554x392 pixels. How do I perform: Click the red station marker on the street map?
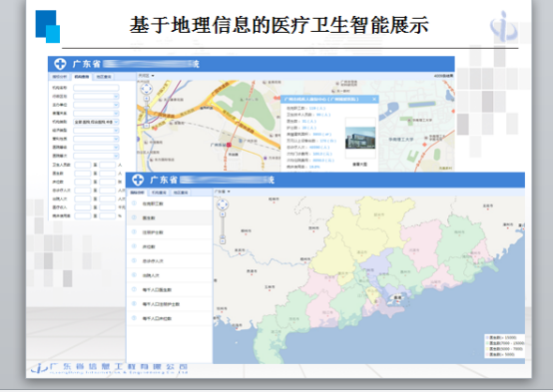pos(229,145)
